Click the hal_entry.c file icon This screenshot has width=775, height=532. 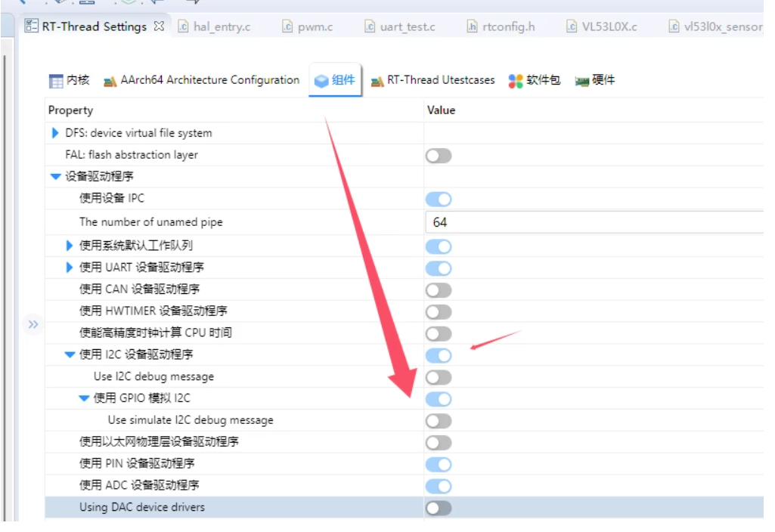(x=184, y=26)
